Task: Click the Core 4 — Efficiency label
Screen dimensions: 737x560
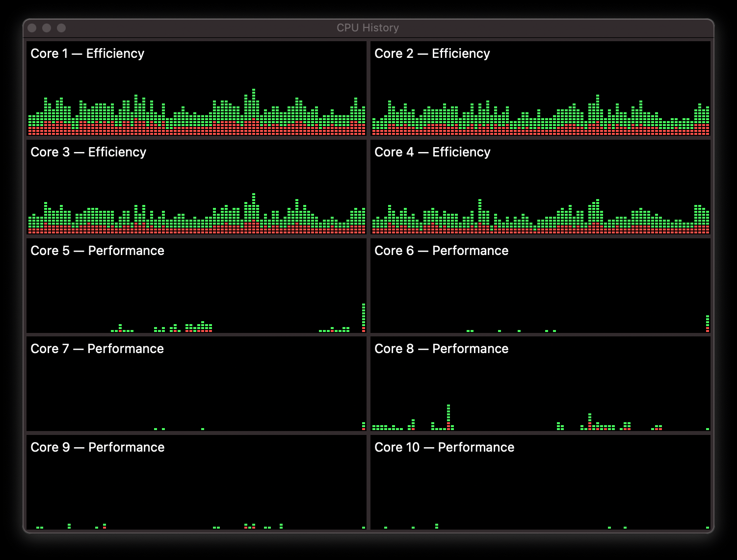Action: [432, 152]
